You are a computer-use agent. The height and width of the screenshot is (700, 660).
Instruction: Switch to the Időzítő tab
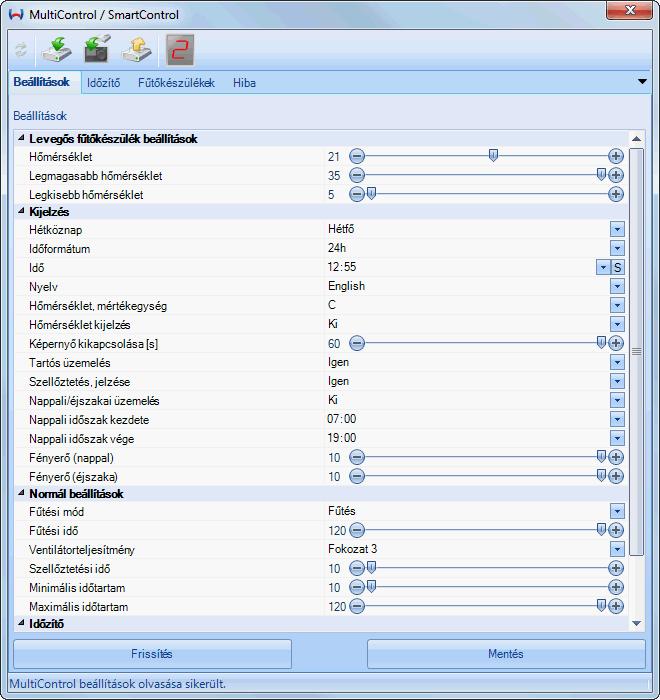pos(104,83)
